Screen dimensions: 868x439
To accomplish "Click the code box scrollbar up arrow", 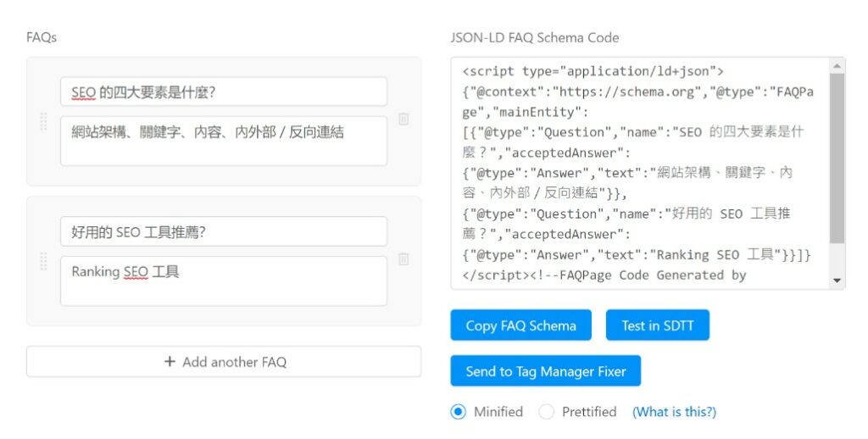I will (x=837, y=66).
